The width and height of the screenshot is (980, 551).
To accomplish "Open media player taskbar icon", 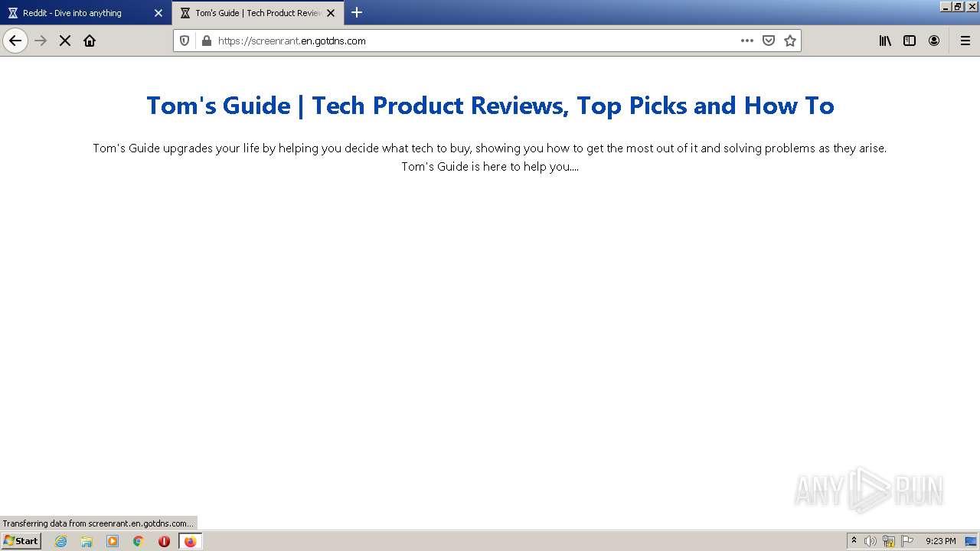I will [x=113, y=541].
